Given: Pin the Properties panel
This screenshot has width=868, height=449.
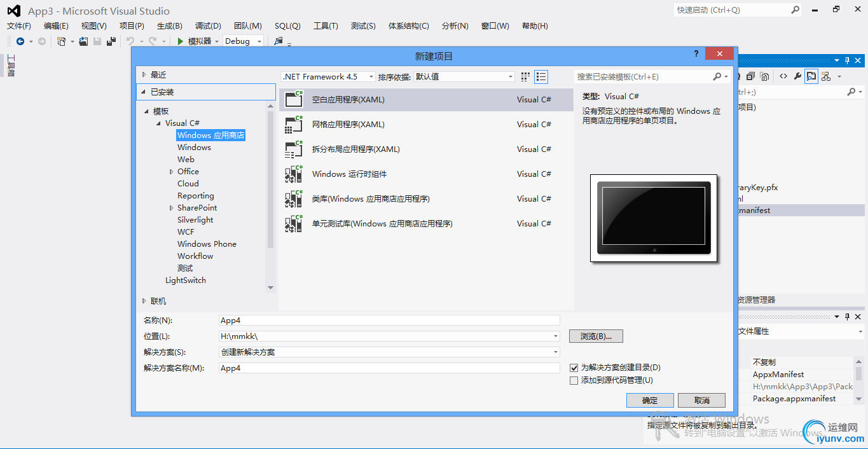Looking at the screenshot, I should tap(847, 316).
